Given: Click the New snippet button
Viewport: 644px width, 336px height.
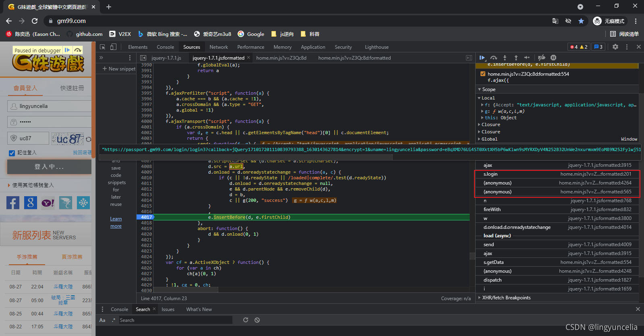Looking at the screenshot, I should 119,69.
